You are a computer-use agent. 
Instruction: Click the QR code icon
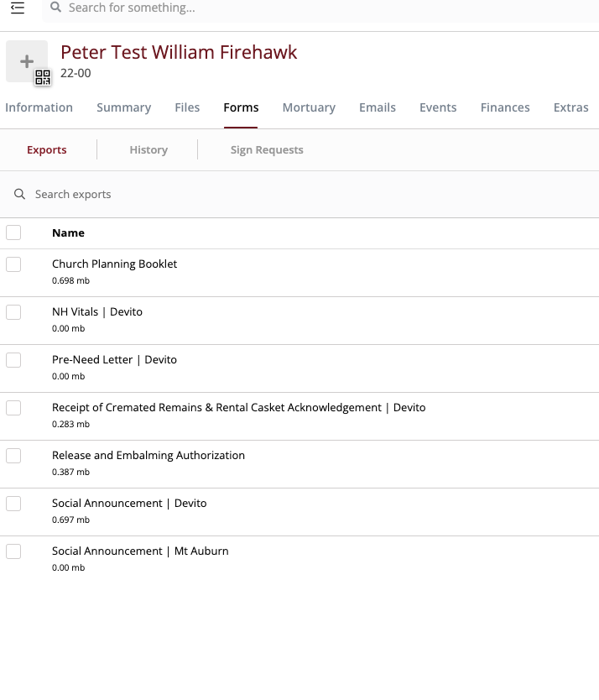(x=43, y=77)
